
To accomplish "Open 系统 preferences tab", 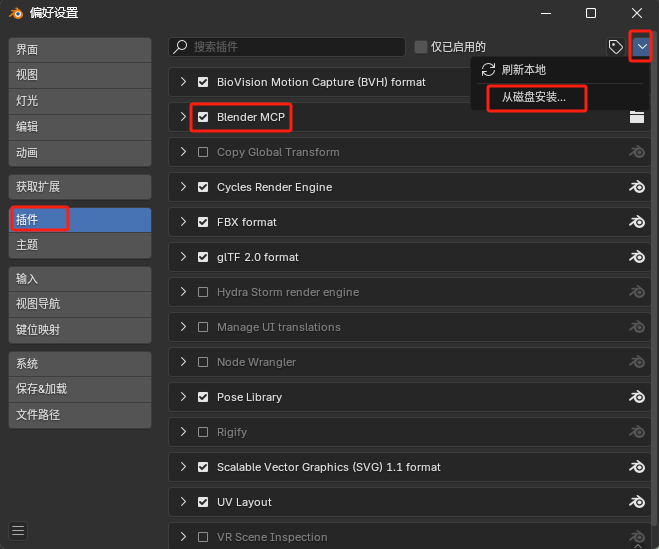I will pos(80,364).
